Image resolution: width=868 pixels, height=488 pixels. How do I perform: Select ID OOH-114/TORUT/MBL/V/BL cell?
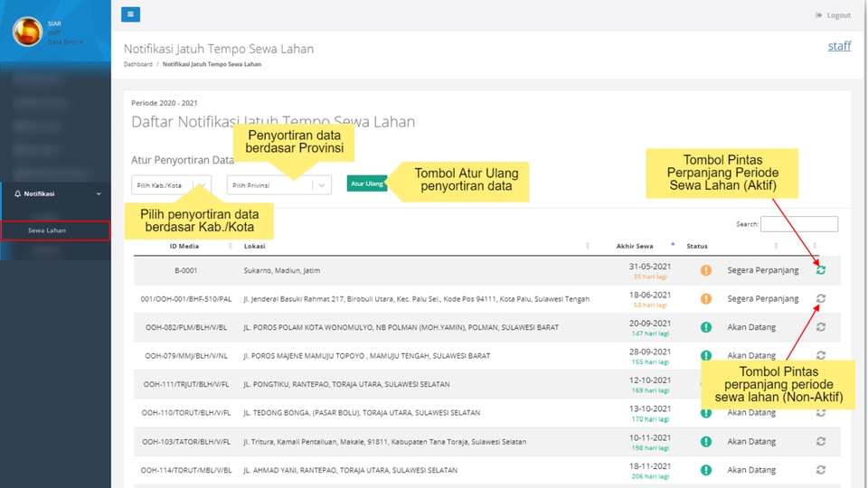[186, 470]
